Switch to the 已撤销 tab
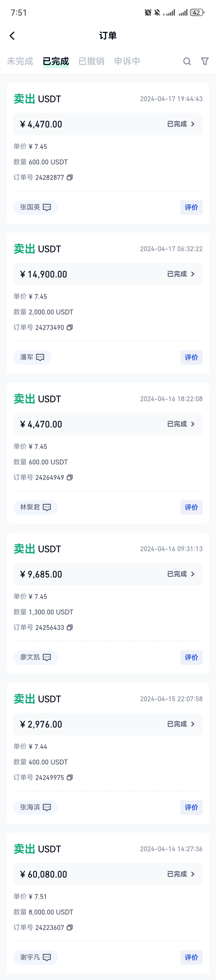Viewport: 216px width, 980px height. 92,61
